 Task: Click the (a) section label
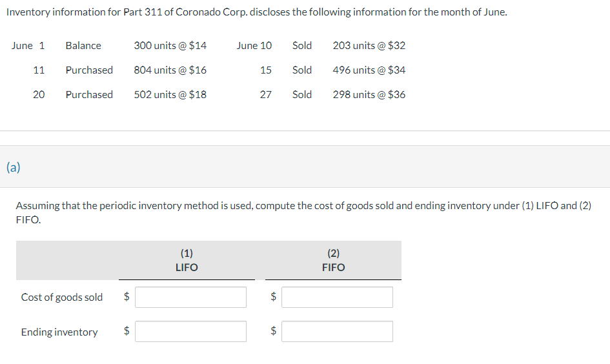tap(13, 168)
